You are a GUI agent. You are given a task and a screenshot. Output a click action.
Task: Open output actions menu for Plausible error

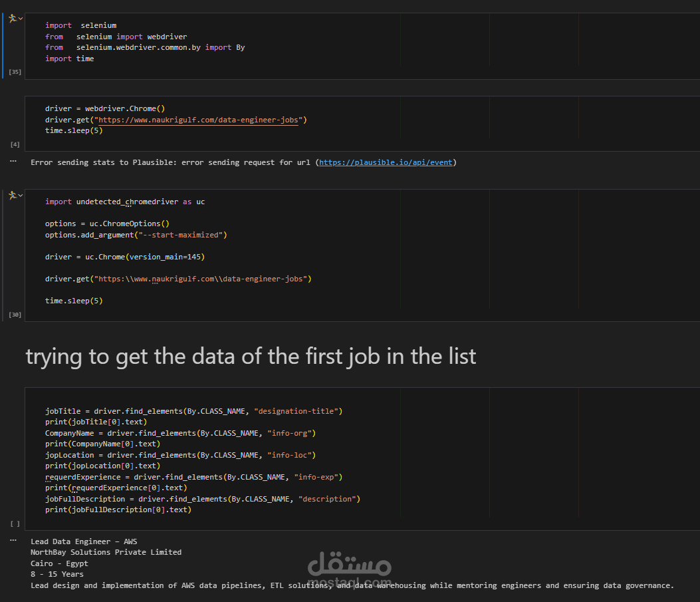13,161
